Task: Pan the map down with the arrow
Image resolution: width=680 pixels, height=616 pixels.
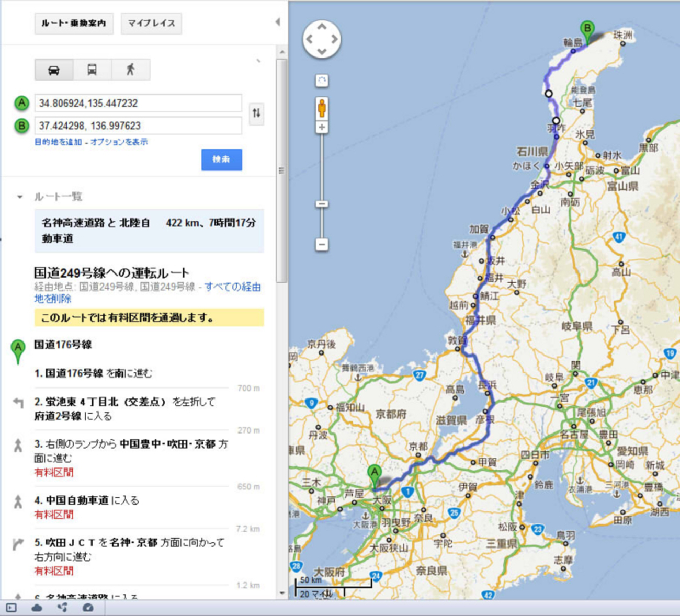Action: pyautogui.click(x=322, y=51)
